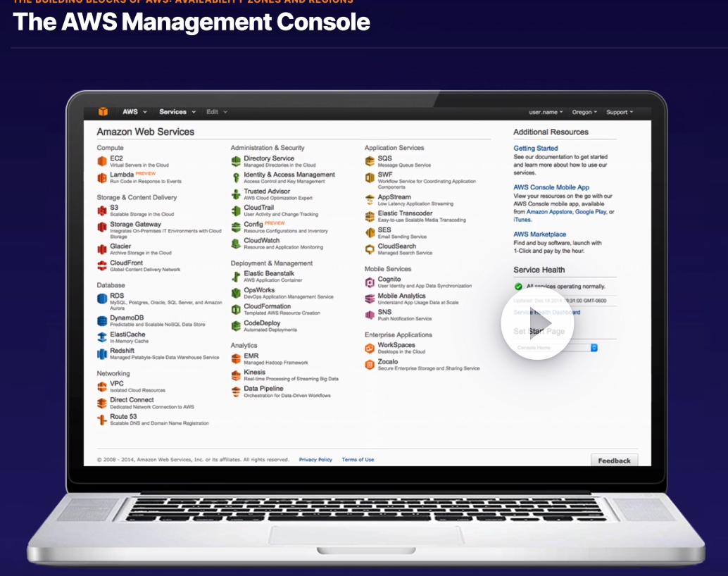Play the console video
The image size is (728, 576).
538,323
